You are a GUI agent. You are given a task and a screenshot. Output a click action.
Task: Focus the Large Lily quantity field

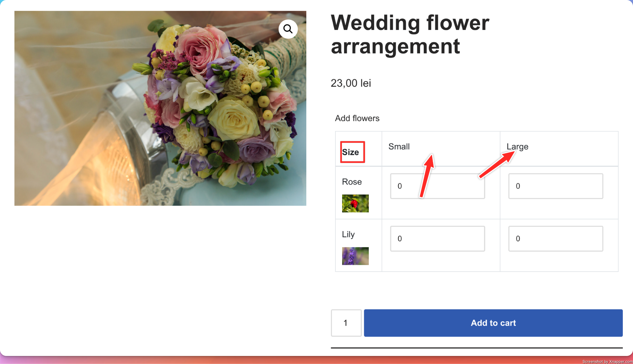point(555,239)
